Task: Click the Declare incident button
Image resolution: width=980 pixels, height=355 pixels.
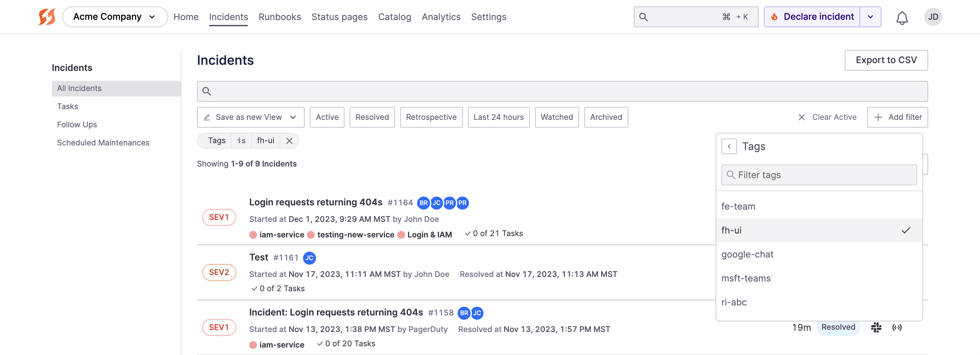Action: click(x=812, y=17)
